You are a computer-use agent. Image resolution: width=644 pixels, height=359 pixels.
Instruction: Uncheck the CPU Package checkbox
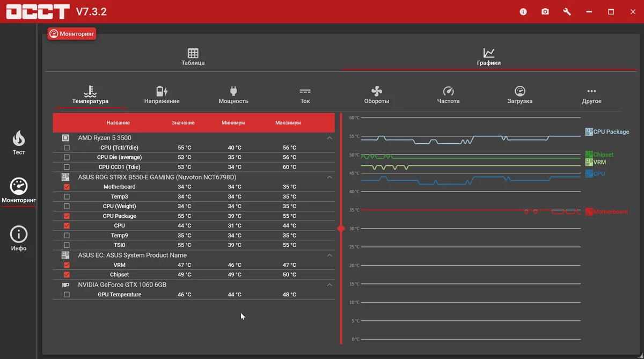pos(67,216)
